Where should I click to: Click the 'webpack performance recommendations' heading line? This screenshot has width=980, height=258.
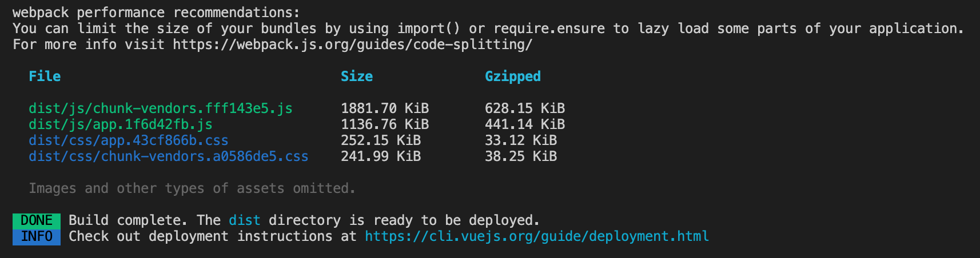(x=156, y=13)
